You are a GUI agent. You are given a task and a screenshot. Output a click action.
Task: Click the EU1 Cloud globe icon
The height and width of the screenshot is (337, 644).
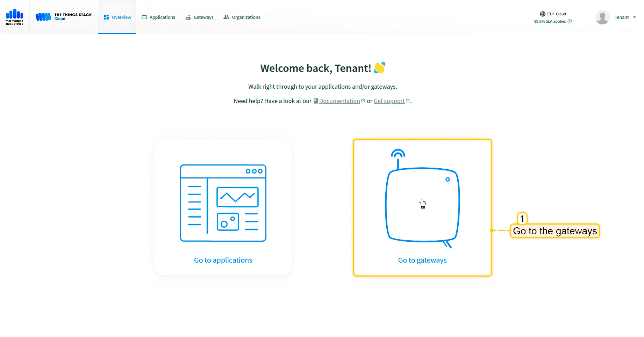point(543,14)
